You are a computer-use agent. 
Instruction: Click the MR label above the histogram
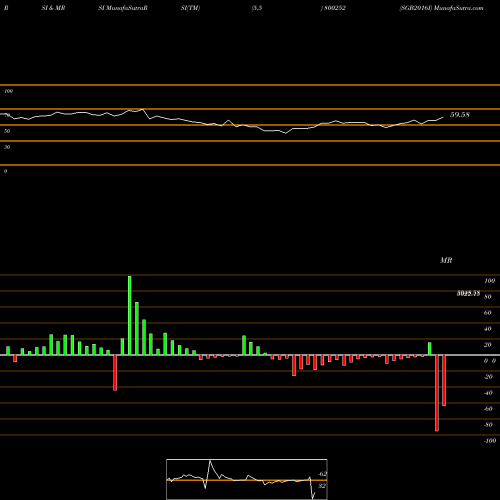446,260
